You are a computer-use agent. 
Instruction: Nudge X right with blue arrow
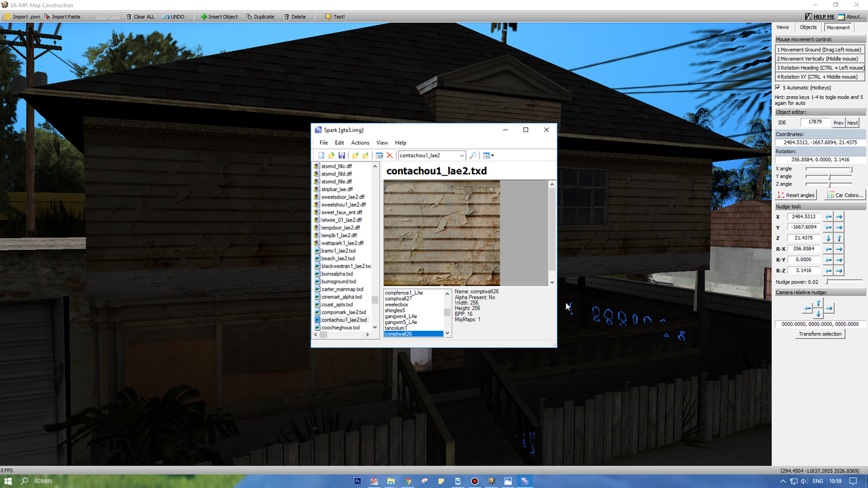coord(839,217)
